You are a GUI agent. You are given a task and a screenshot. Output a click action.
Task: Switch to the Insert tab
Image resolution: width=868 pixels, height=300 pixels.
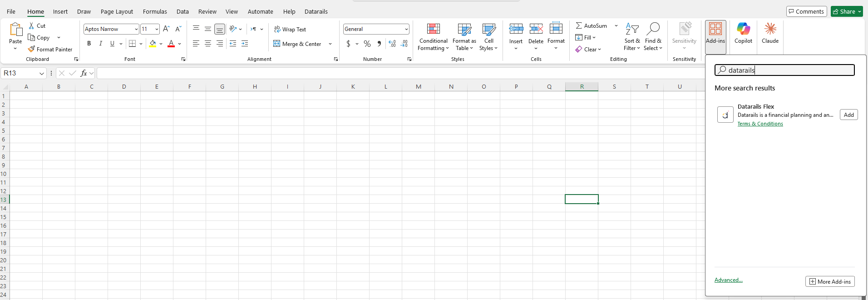60,11
